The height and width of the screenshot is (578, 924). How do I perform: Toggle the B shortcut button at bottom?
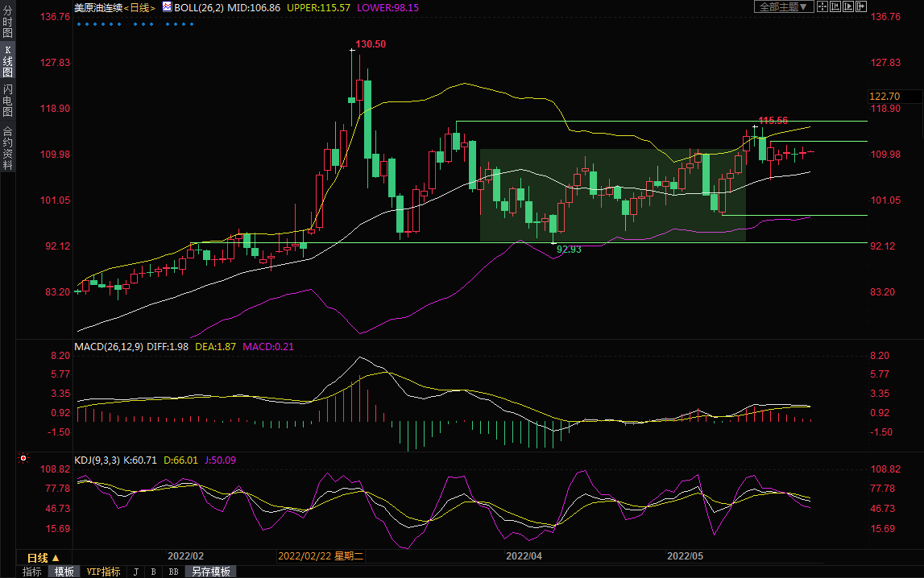(153, 572)
